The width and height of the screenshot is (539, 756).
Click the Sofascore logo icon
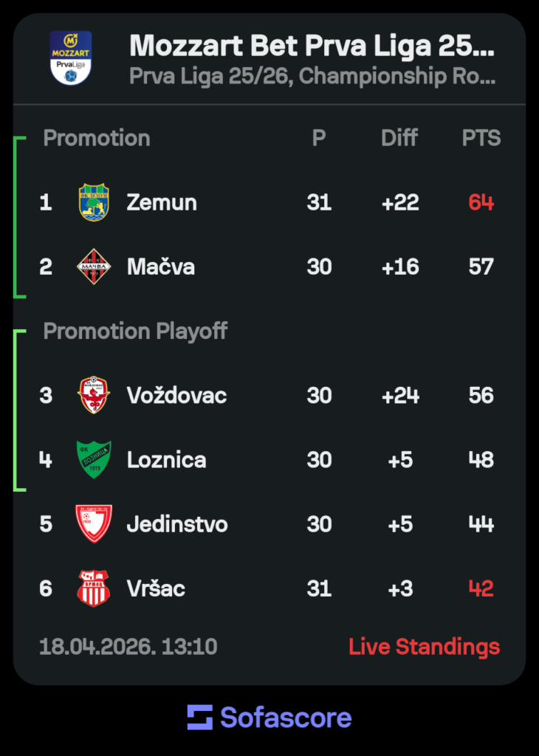[x=199, y=717]
